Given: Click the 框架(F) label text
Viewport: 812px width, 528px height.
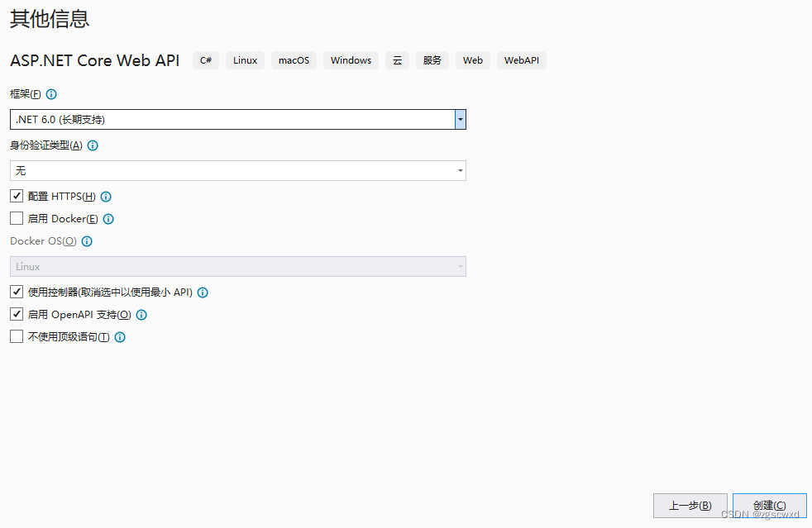Looking at the screenshot, I should (x=26, y=94).
